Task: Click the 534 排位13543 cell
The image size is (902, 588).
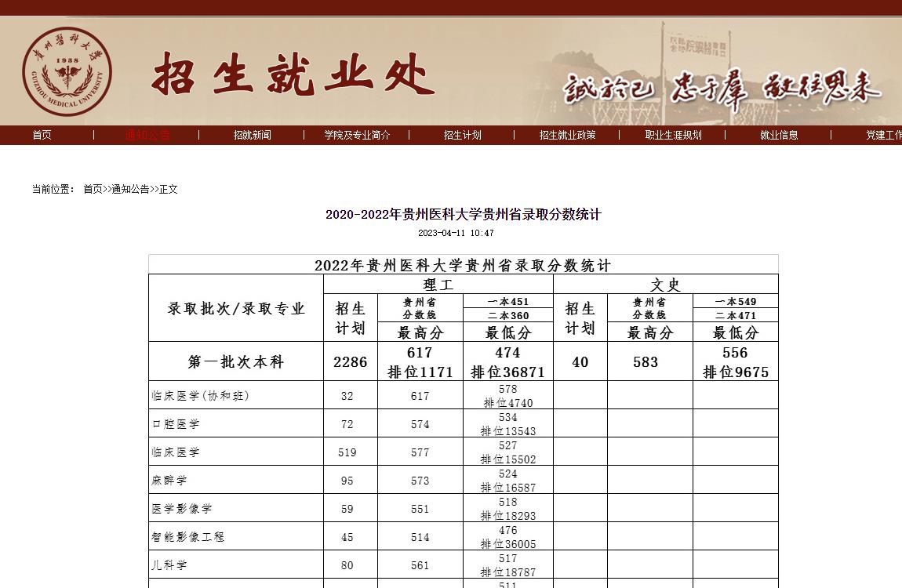Action: coord(508,423)
